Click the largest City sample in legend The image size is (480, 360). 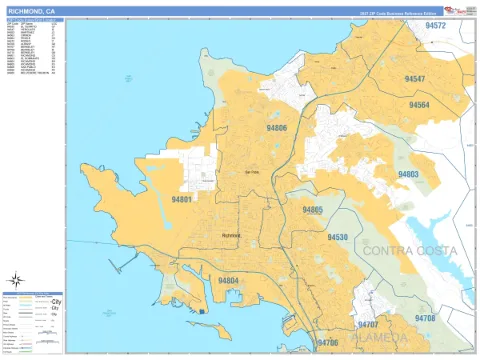(x=56, y=302)
